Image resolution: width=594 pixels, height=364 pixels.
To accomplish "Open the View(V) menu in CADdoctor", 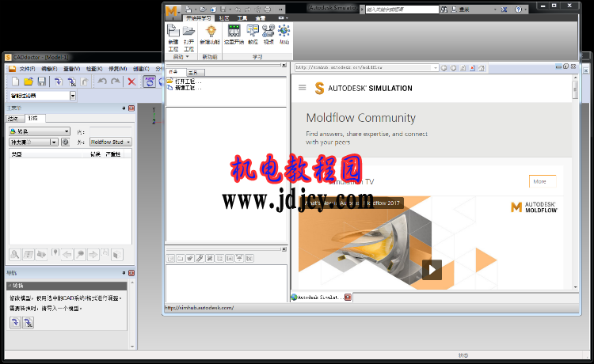I will pos(71,69).
